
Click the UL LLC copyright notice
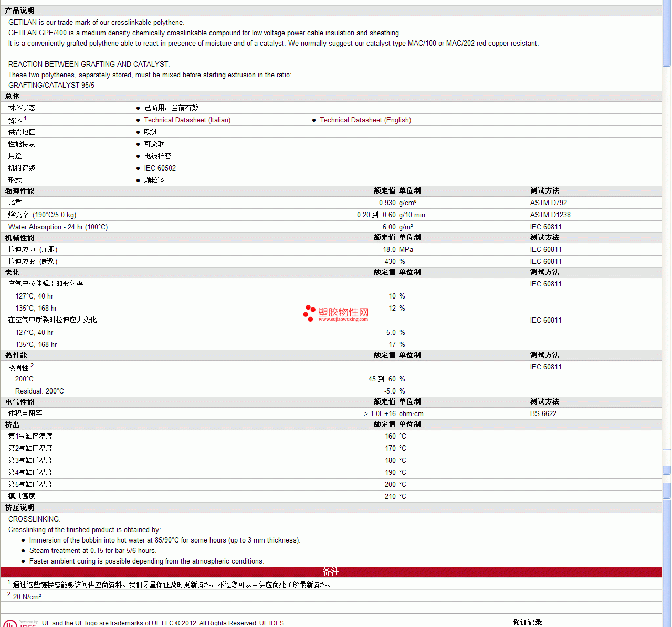[163, 623]
